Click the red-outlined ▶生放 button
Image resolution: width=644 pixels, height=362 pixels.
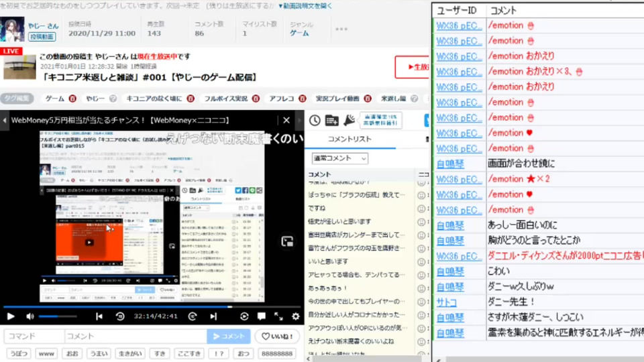click(412, 67)
